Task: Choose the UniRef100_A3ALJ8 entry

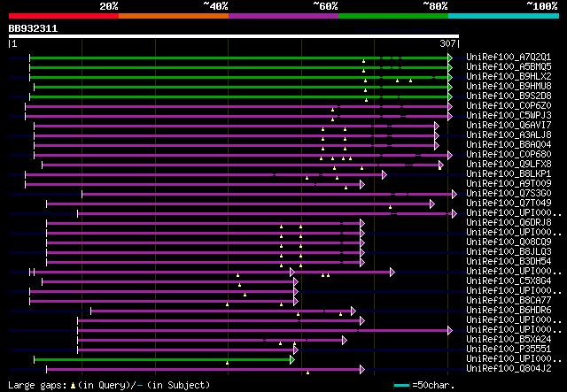Action: pyautogui.click(x=509, y=135)
